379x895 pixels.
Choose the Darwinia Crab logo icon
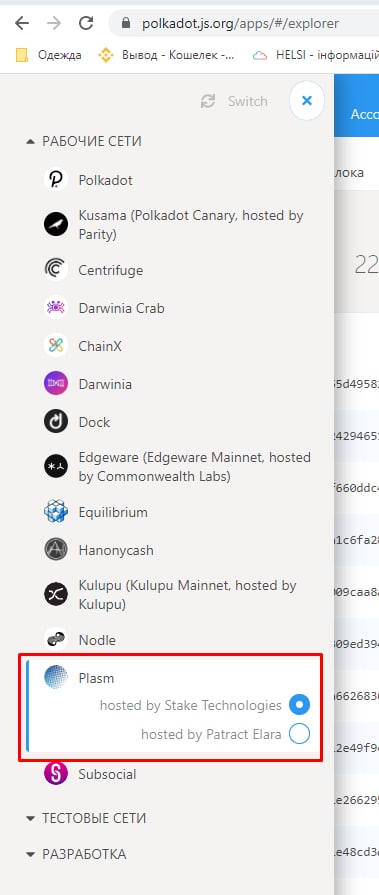[56, 308]
